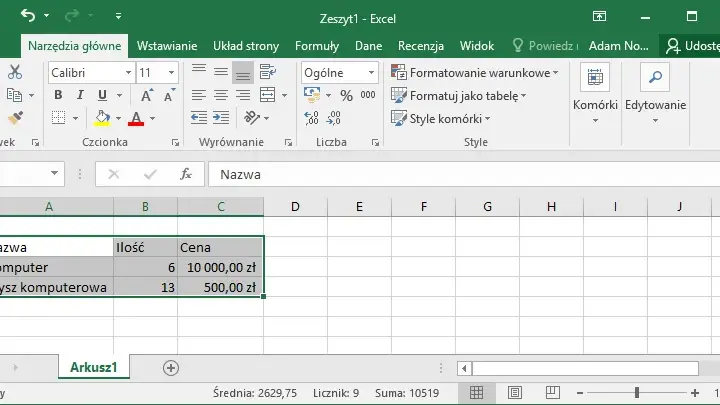Expand the Formatuj jako tabelę menu

click(x=458, y=96)
